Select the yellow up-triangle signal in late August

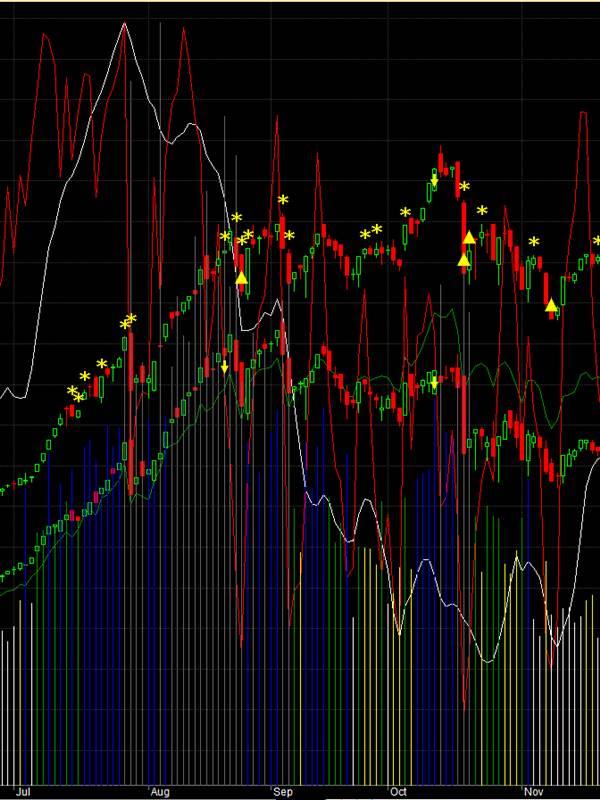click(241, 278)
